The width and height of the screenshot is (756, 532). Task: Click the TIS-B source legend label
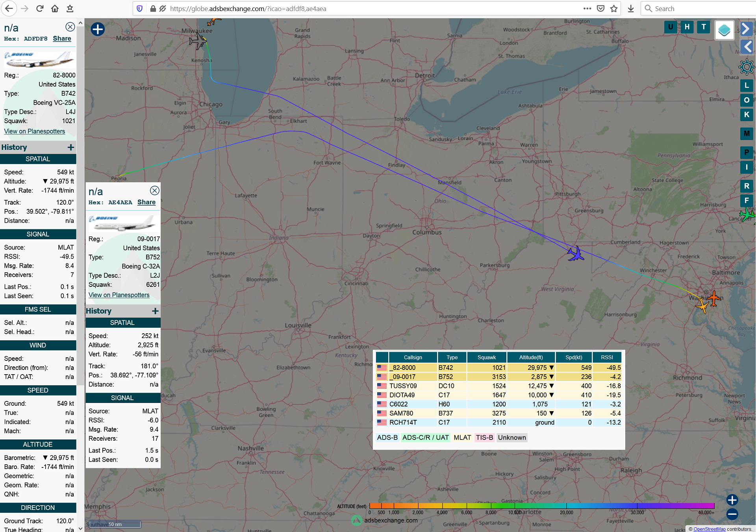tap(484, 438)
